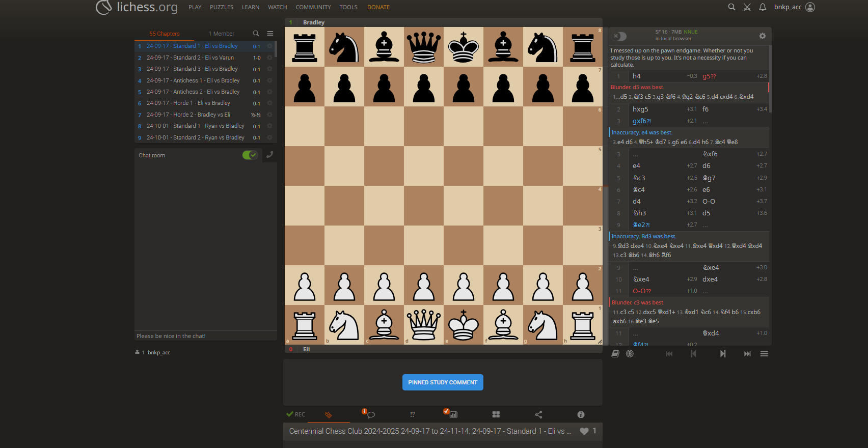Start voice chat with phone icon
Viewport: 868px width, 448px height.
[x=270, y=155]
